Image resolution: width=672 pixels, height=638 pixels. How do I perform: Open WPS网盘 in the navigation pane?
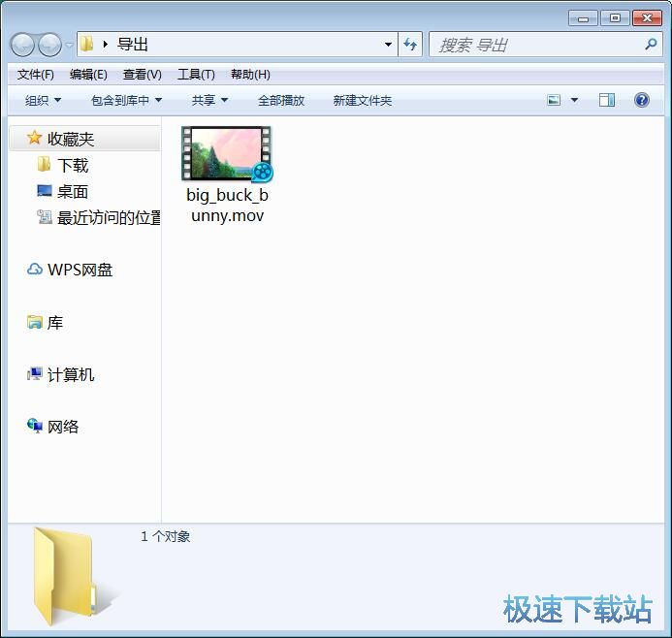point(80,270)
